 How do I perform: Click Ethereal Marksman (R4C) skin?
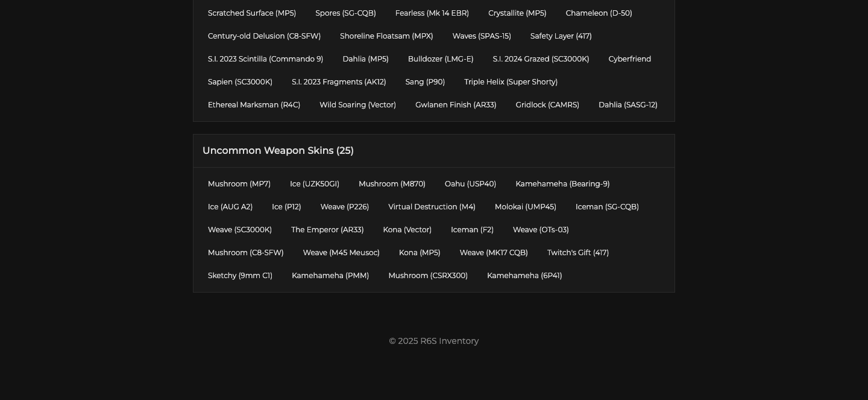[254, 105]
